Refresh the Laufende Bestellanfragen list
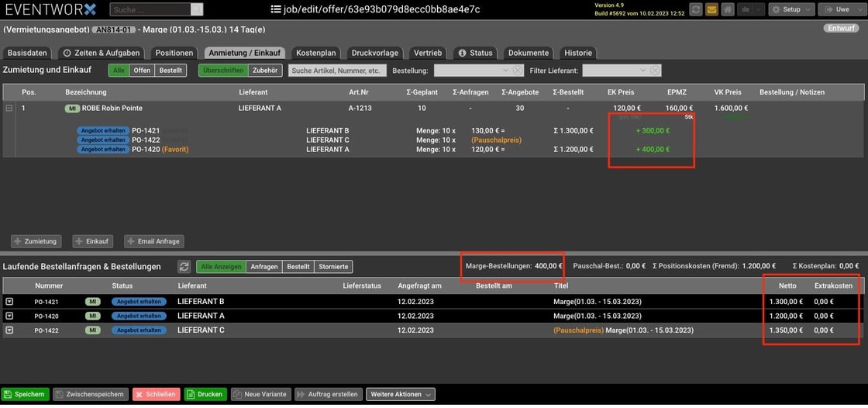Screen dimensions: 868x408 pyautogui.click(x=184, y=267)
